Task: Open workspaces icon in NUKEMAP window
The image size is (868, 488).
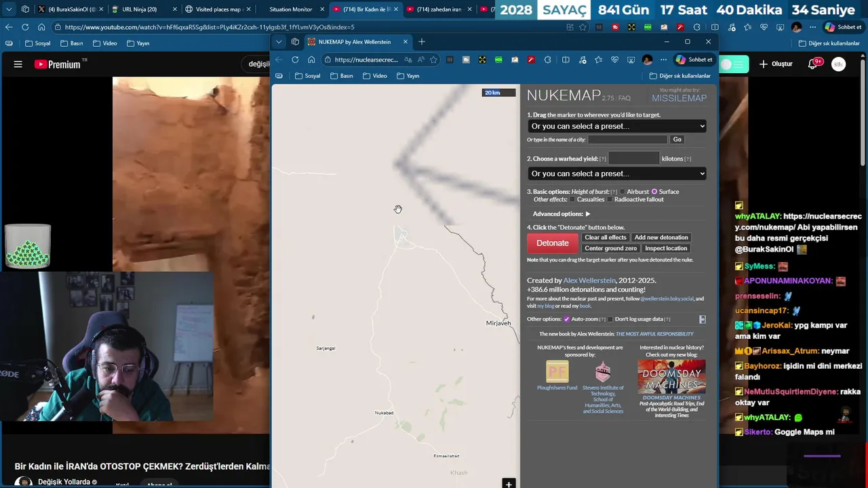Action: (x=295, y=42)
